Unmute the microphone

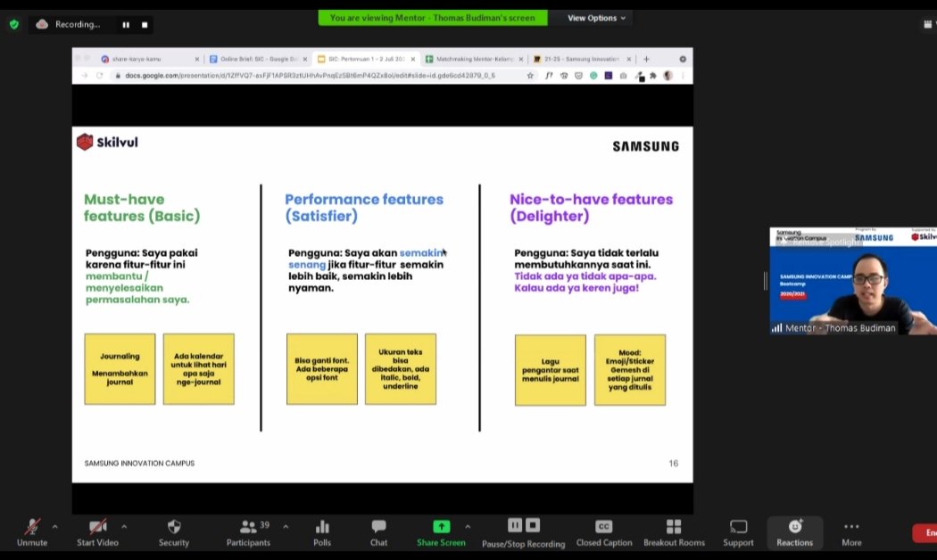point(32,527)
